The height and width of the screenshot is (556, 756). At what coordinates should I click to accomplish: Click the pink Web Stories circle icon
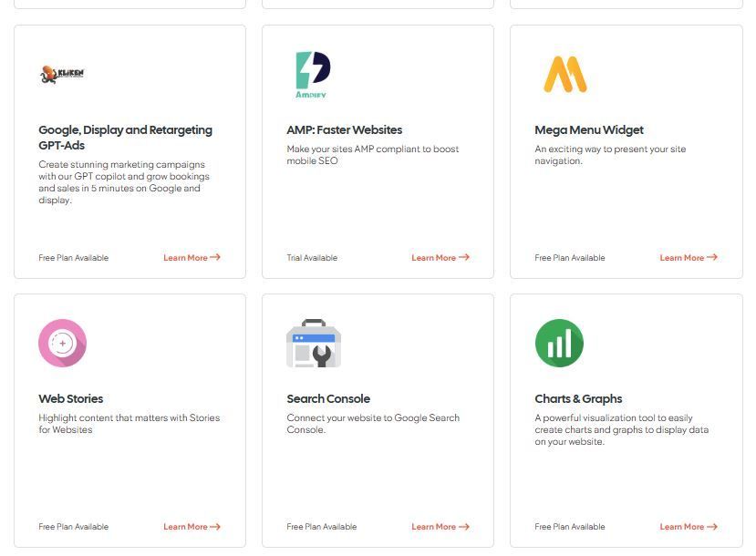point(62,343)
